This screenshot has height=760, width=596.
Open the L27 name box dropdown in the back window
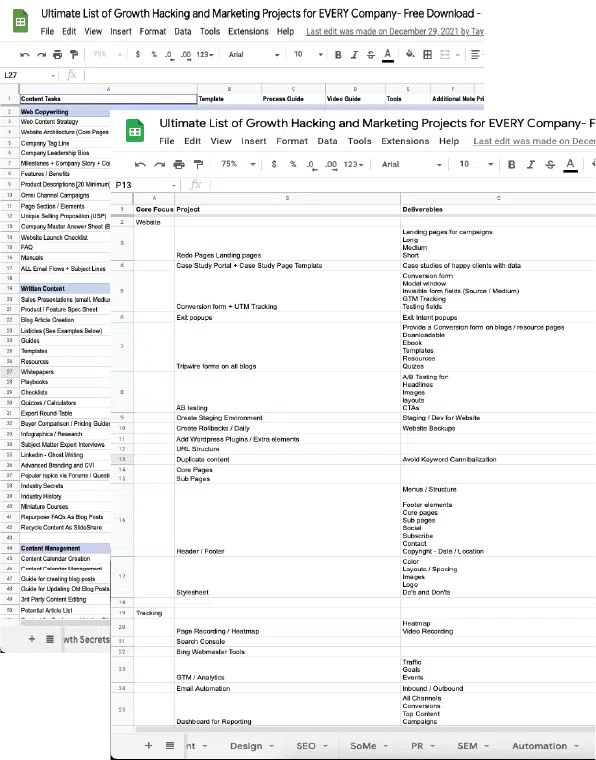click(x=53, y=75)
